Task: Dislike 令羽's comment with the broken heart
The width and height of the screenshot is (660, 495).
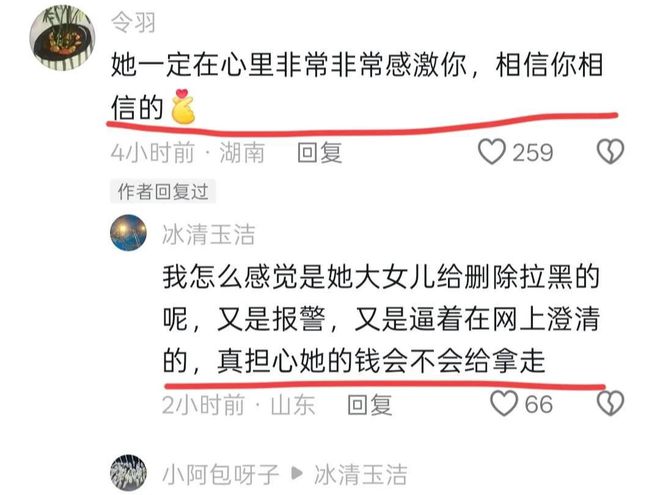Action: (x=610, y=152)
